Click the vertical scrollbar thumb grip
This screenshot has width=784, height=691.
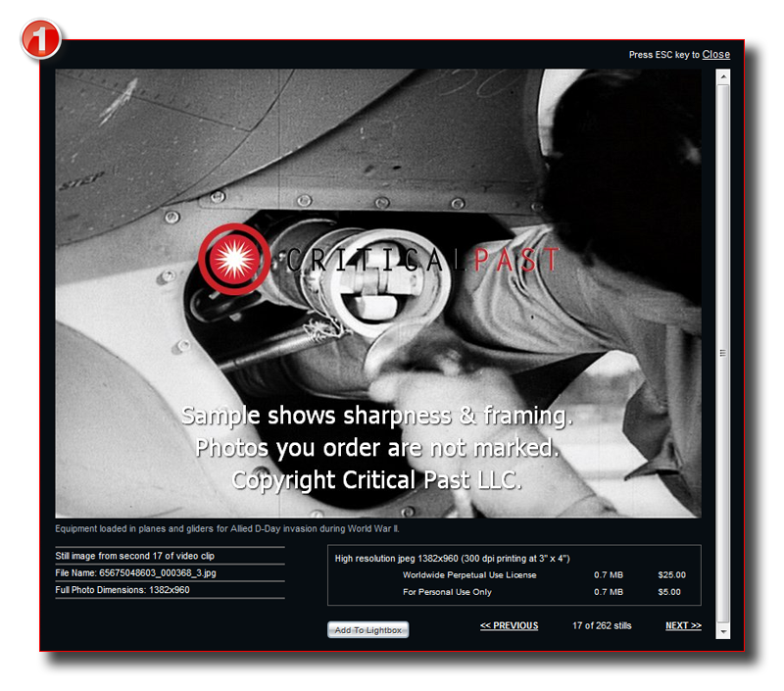pyautogui.click(x=723, y=353)
